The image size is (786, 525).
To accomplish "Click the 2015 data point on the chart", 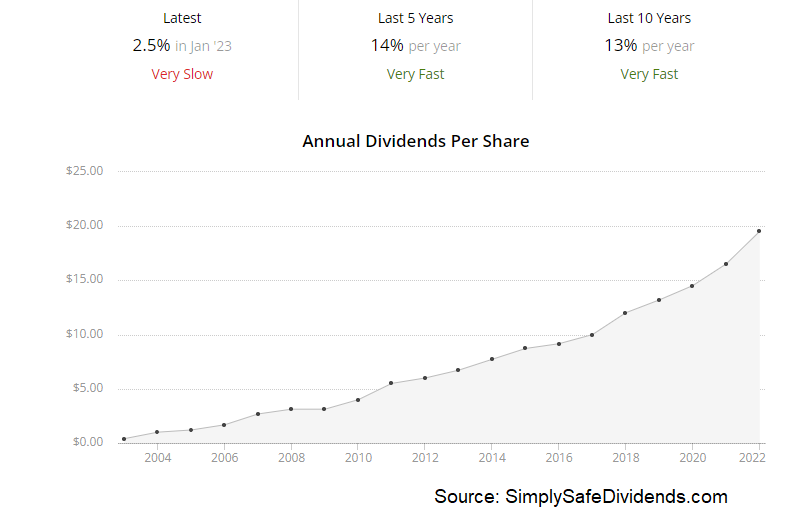I will tap(525, 348).
